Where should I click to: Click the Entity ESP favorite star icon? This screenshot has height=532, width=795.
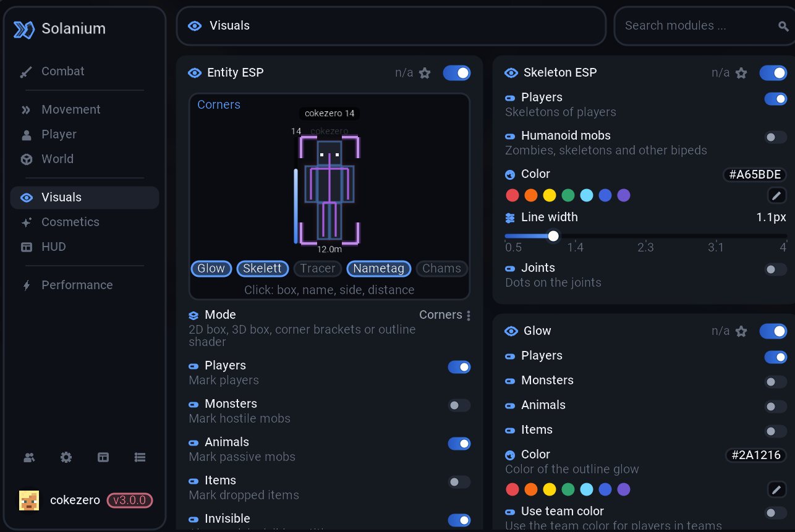pyautogui.click(x=425, y=73)
